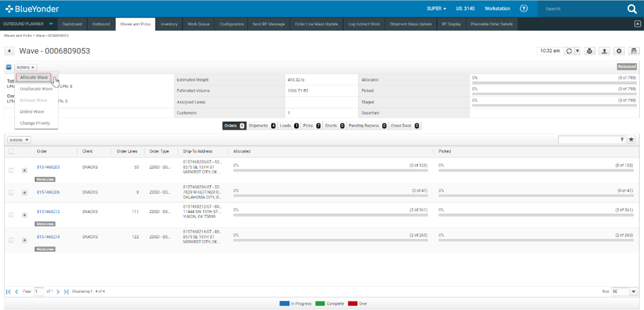The width and height of the screenshot is (644, 310).
Task: Go back with the arrow beside Wave title
Action: tap(8, 51)
